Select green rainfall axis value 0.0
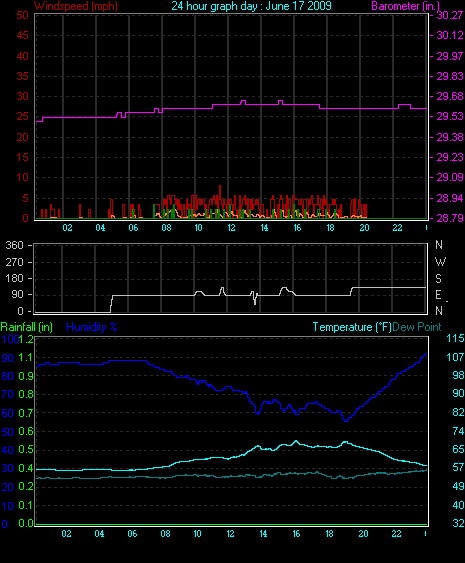The height and width of the screenshot is (563, 465). pyautogui.click(x=25, y=524)
